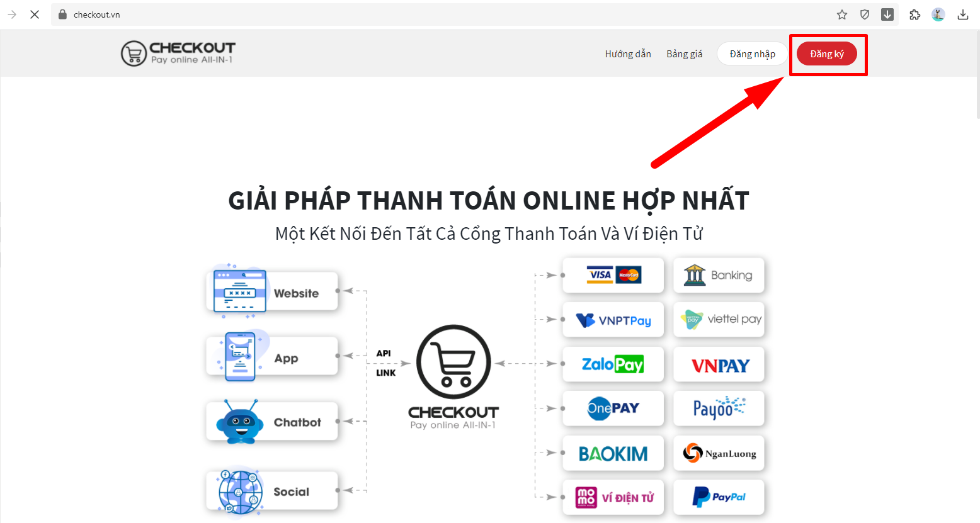980x523 pixels.
Task: Click the Website integration card
Action: point(272,291)
